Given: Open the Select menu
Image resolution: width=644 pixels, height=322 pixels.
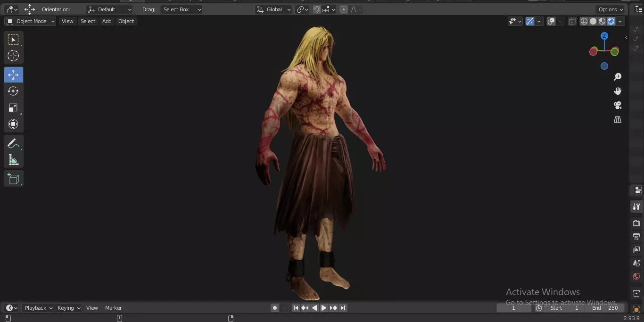Looking at the screenshot, I should click(88, 21).
